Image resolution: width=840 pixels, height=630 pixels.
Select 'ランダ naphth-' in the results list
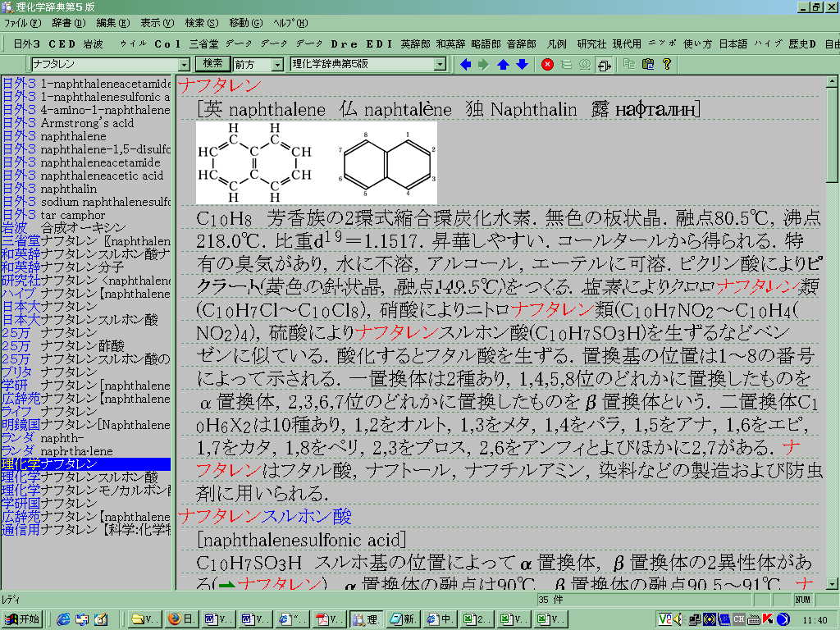tap(85, 438)
